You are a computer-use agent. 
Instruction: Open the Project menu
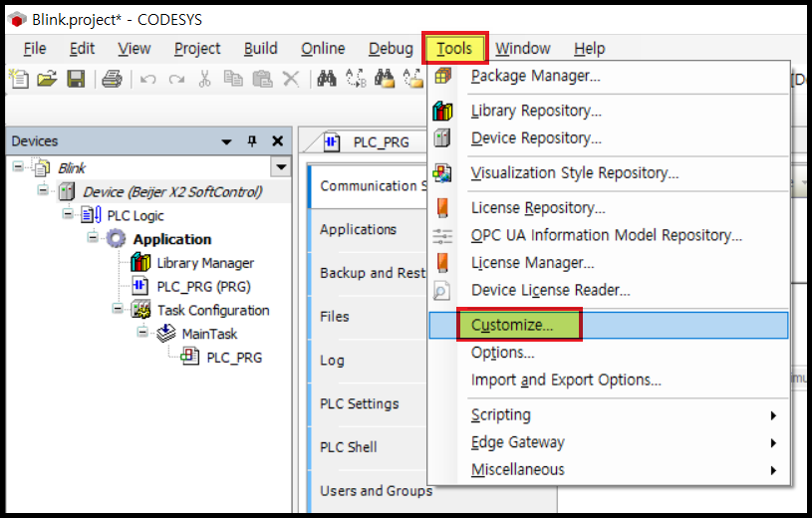click(x=197, y=49)
